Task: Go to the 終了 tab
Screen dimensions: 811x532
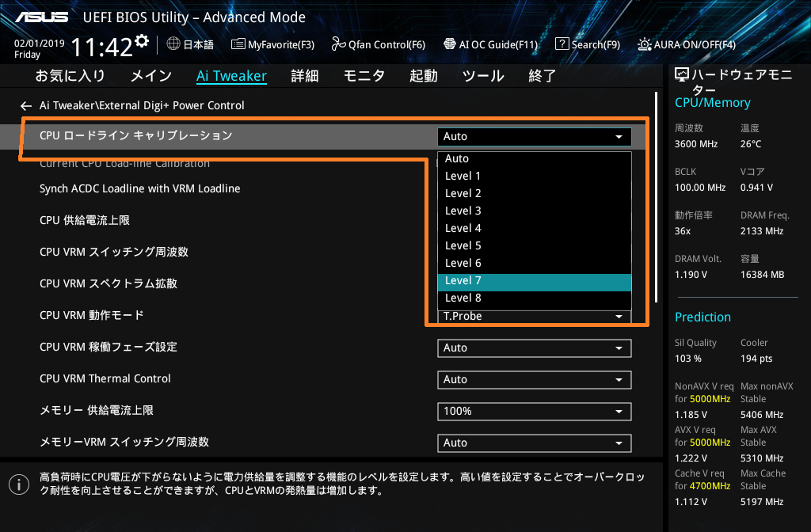Action: click(x=542, y=76)
